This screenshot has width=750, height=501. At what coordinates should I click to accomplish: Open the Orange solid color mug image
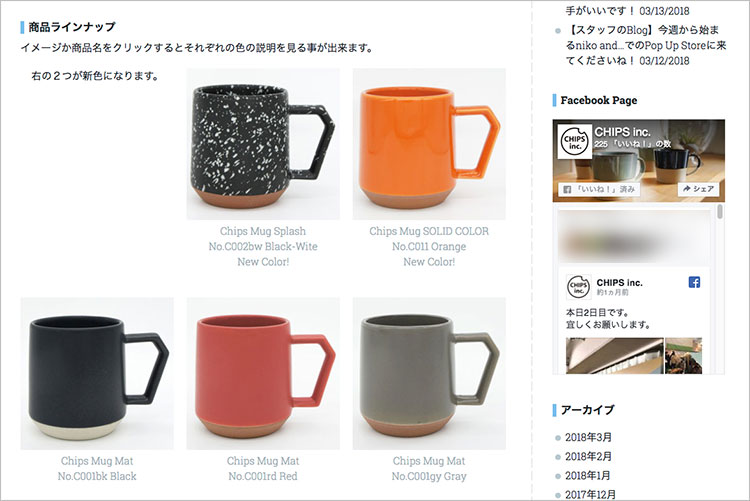pos(429,144)
